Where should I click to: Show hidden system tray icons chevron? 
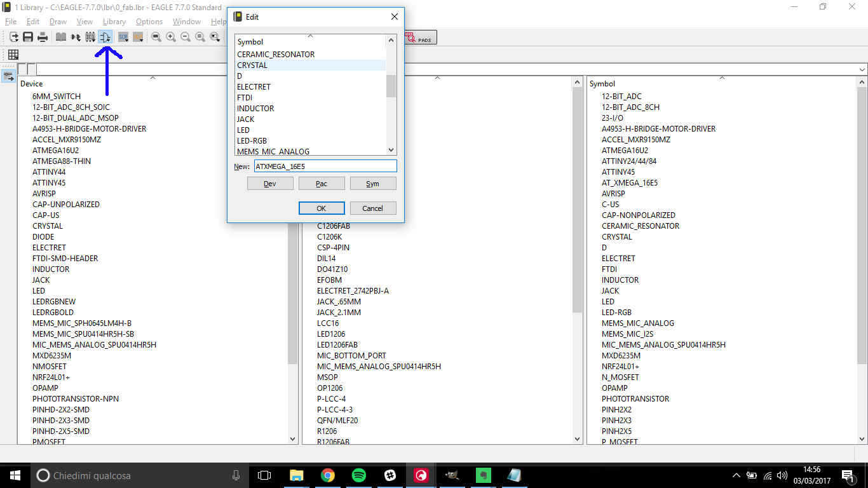736,475
